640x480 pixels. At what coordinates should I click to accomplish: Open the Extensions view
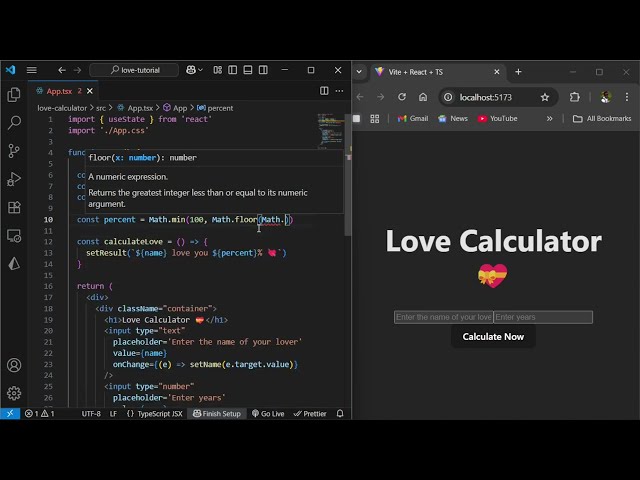14,207
